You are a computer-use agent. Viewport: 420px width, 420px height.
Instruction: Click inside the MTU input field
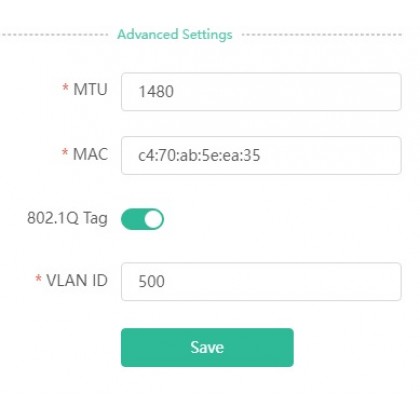tap(261, 92)
